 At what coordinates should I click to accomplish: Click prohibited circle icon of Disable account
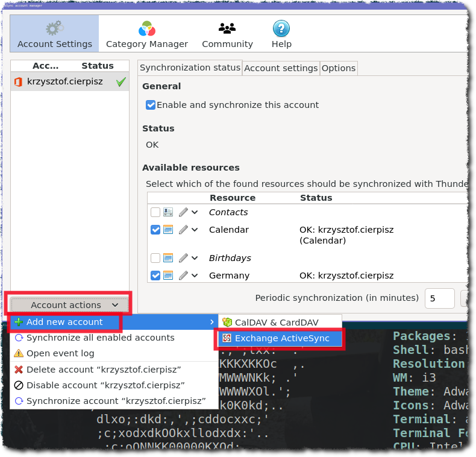click(x=19, y=385)
